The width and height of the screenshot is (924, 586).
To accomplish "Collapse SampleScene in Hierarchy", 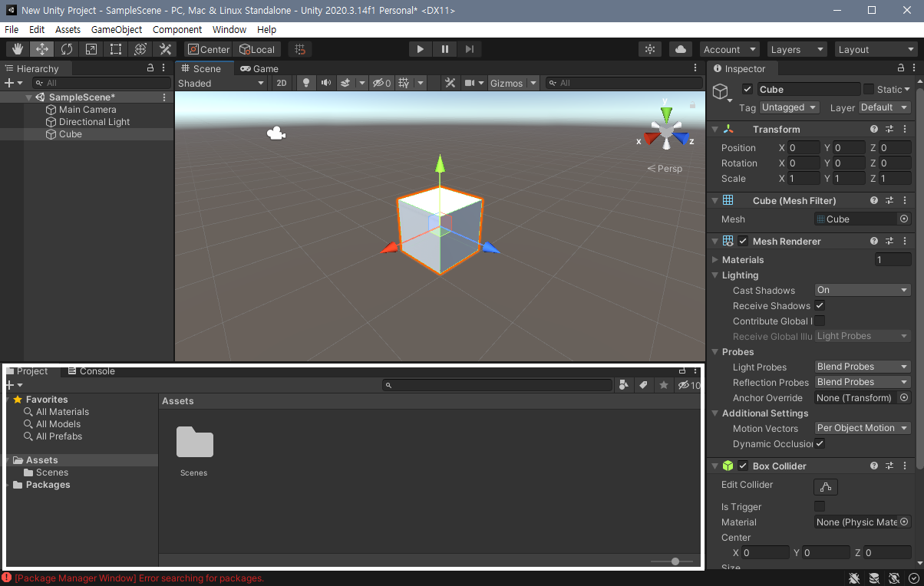I will click(x=29, y=97).
